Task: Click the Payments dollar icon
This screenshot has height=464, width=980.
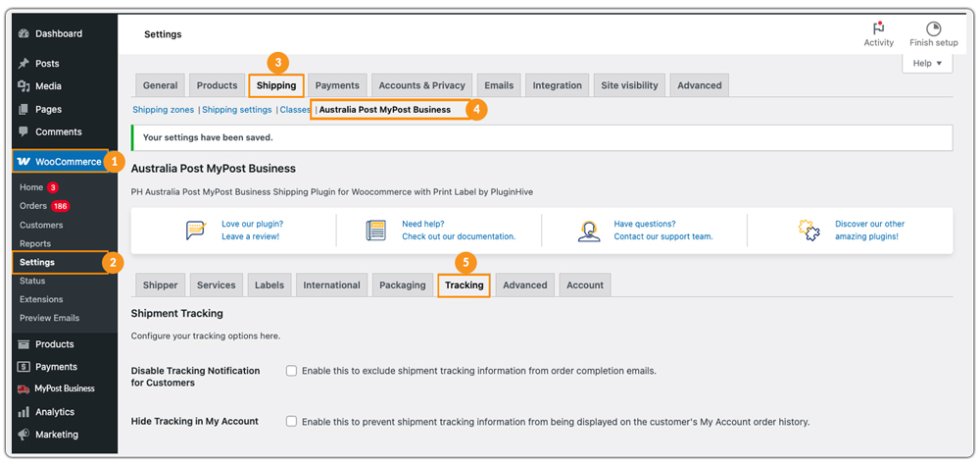Action: pyautogui.click(x=24, y=367)
